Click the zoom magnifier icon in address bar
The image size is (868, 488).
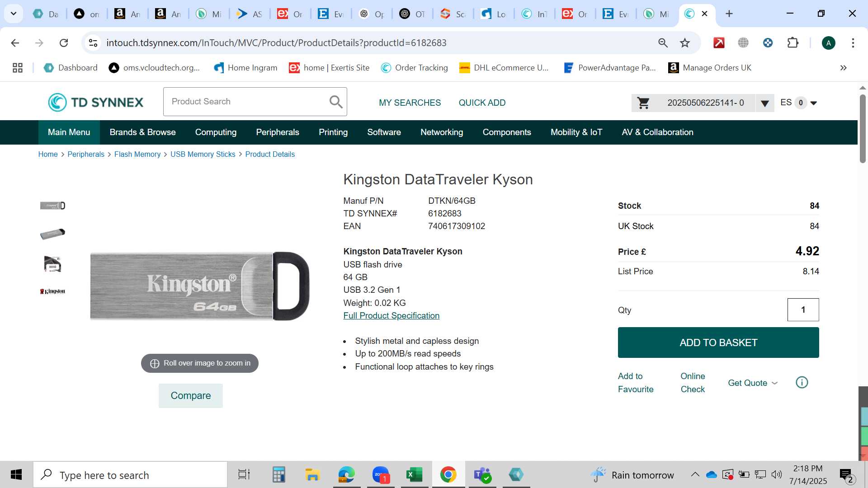663,43
